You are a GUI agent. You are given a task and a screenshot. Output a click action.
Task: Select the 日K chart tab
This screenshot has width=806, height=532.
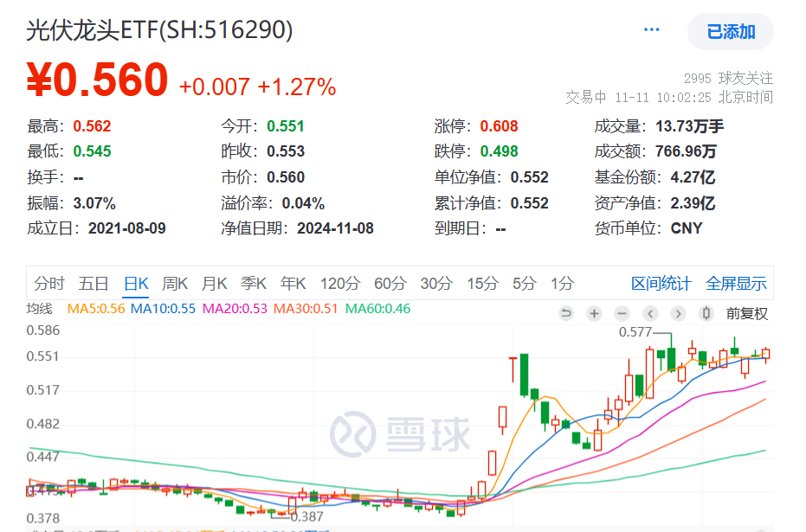coord(136,284)
